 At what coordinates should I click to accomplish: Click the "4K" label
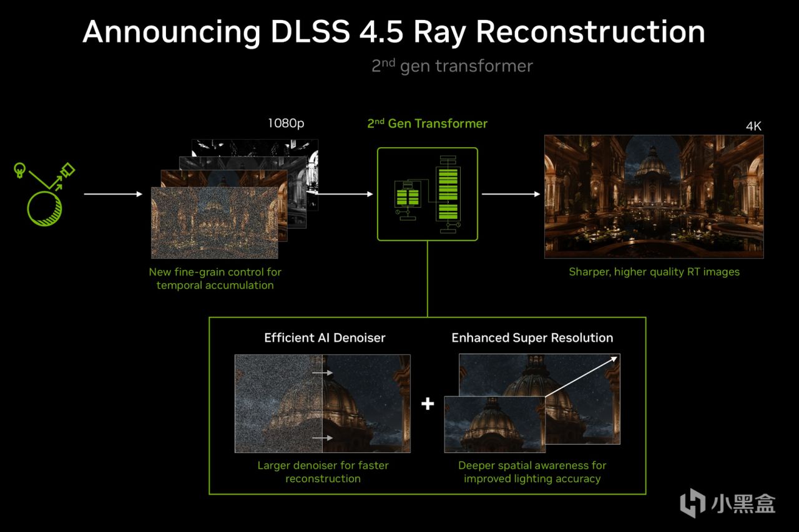(754, 127)
